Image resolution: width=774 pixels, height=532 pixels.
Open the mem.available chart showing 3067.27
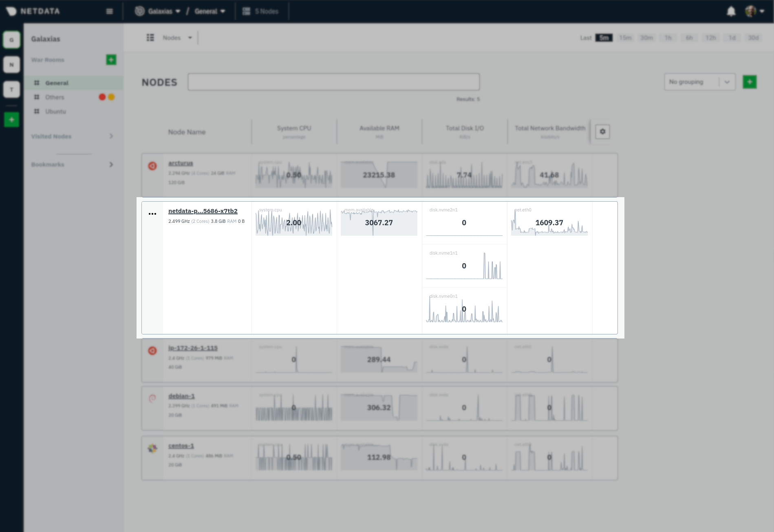click(379, 222)
